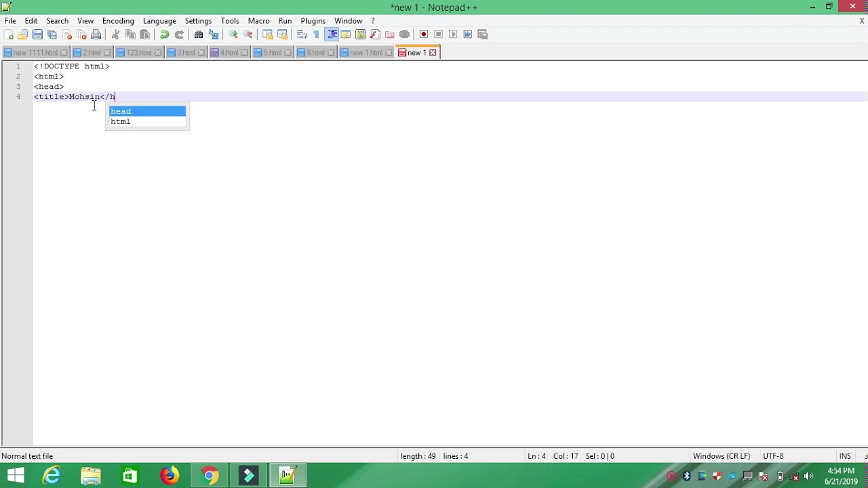The height and width of the screenshot is (488, 868).
Task: Open the Replace toolbar icon
Action: pyautogui.click(x=214, y=35)
